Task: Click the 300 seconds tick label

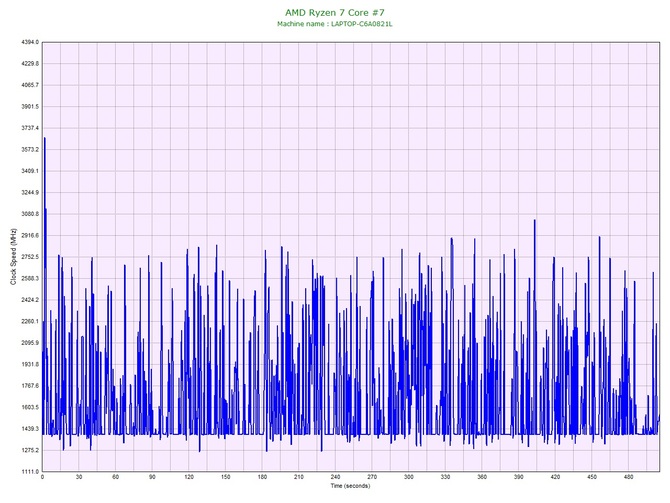Action: tap(409, 477)
